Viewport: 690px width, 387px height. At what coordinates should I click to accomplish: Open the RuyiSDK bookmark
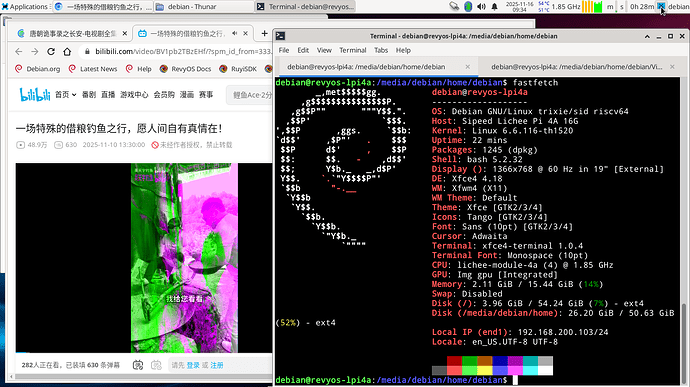tap(238, 69)
